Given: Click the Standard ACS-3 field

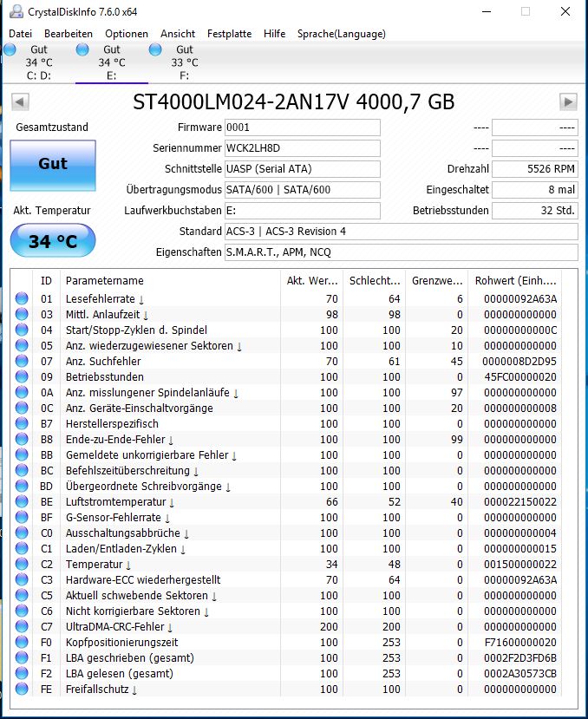Looking at the screenshot, I should tap(401, 231).
